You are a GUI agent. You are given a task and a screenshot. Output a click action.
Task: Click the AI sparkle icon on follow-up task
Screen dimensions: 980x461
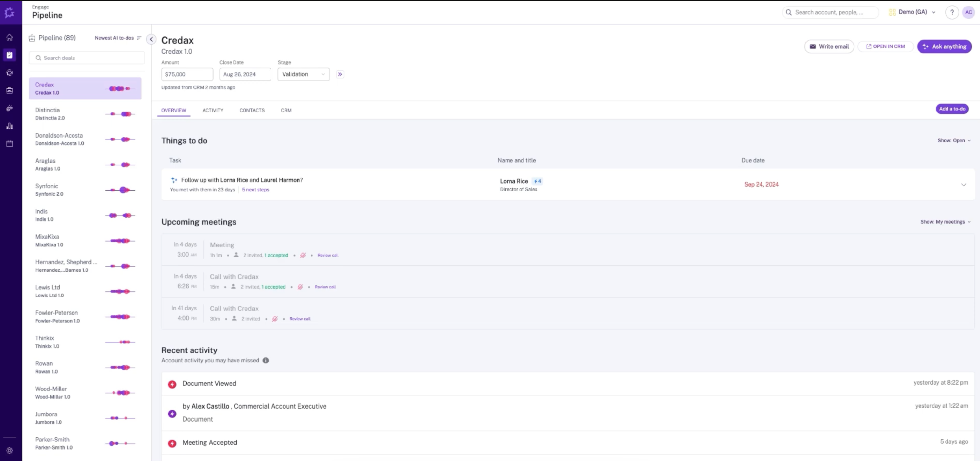coord(174,180)
